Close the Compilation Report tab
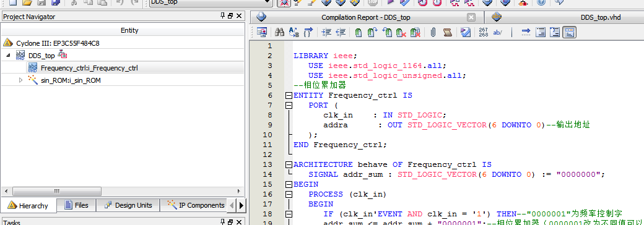The image size is (644, 225). [471, 17]
